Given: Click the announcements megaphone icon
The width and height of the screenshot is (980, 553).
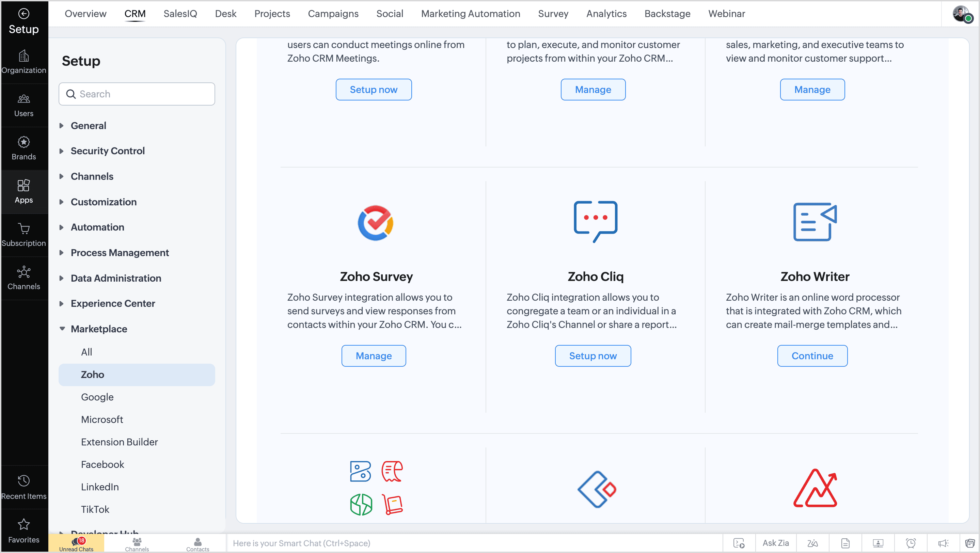Looking at the screenshot, I should tap(943, 543).
